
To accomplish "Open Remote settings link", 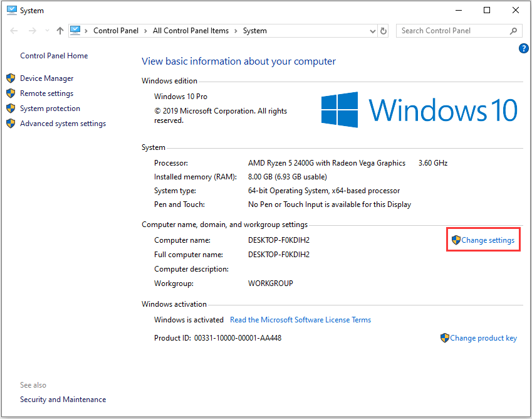I will pyautogui.click(x=46, y=93).
